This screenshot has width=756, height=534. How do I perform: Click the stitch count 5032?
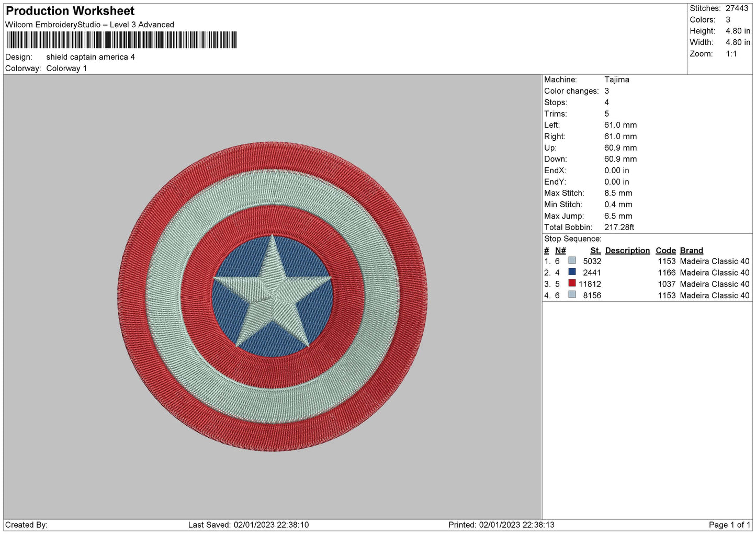[x=592, y=261]
